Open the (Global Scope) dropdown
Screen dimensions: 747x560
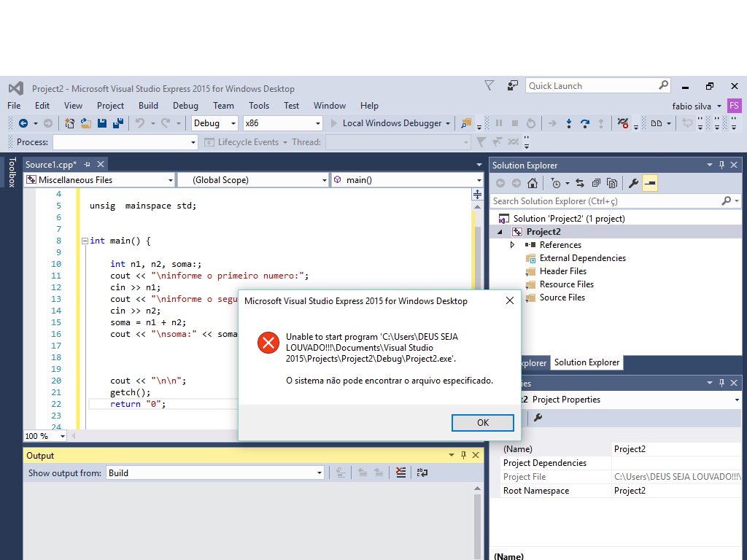pos(253,180)
